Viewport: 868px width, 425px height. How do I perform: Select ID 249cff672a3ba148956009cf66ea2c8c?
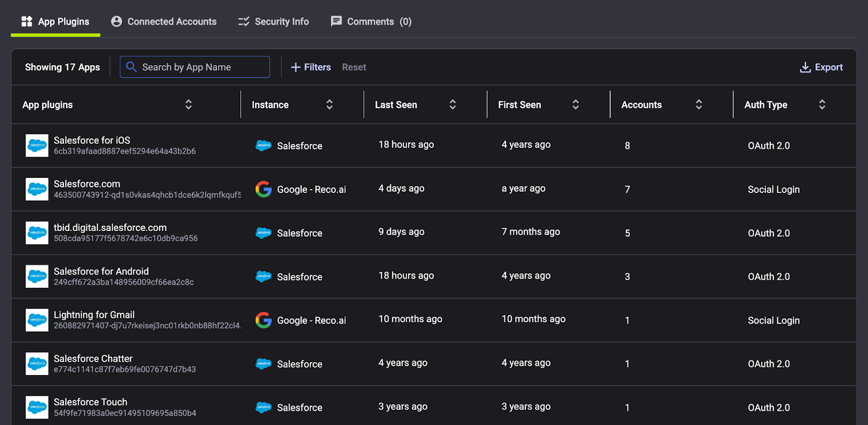point(124,282)
